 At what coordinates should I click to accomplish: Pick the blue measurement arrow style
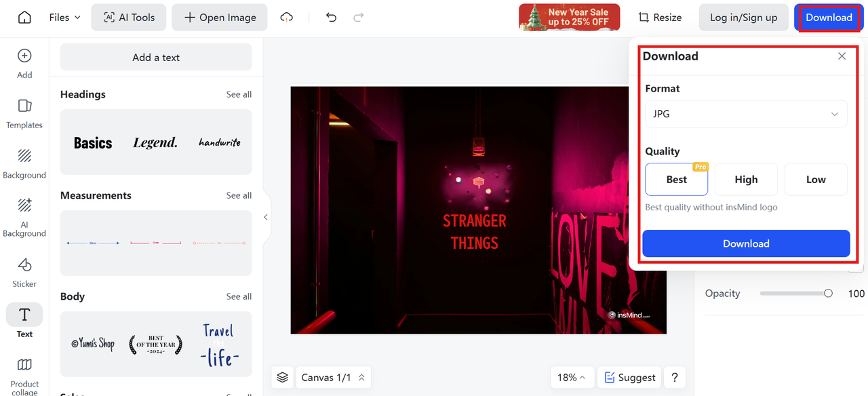pos(93,243)
